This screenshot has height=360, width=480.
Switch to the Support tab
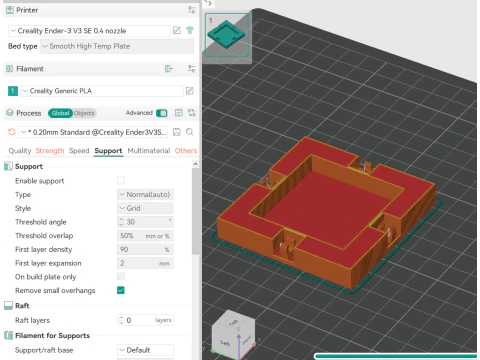[x=108, y=151]
